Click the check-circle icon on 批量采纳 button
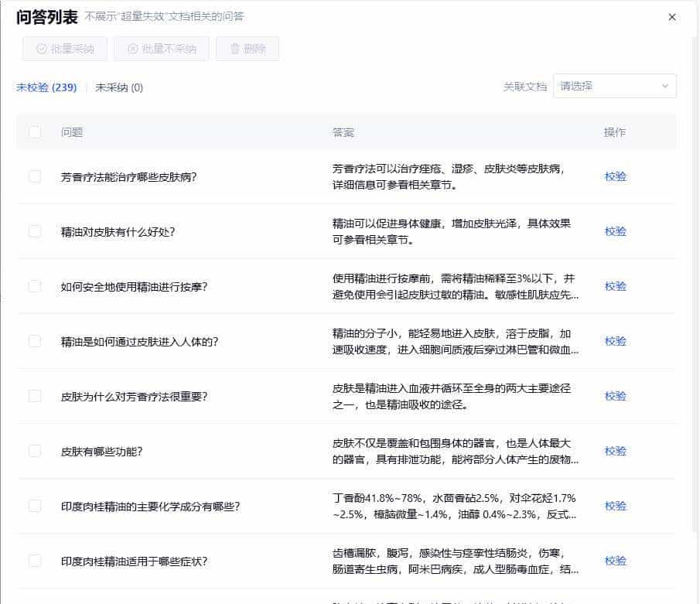Image resolution: width=700 pixels, height=604 pixels. pyautogui.click(x=43, y=48)
